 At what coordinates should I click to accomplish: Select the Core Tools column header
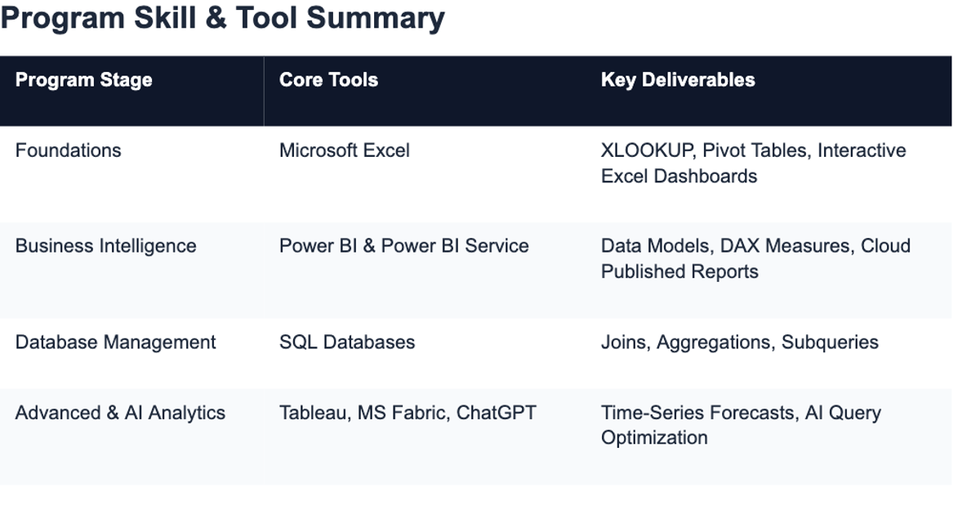click(425, 91)
